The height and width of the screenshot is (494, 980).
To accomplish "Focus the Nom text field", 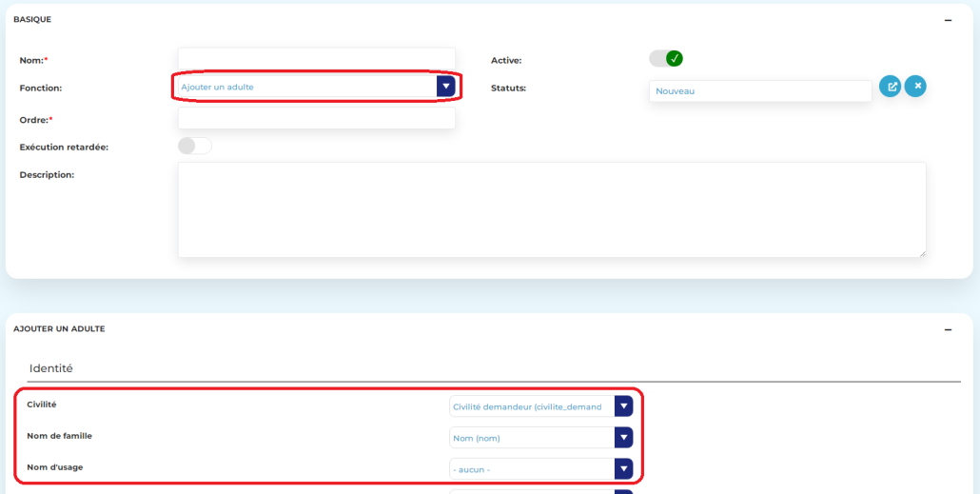I will (x=316, y=58).
